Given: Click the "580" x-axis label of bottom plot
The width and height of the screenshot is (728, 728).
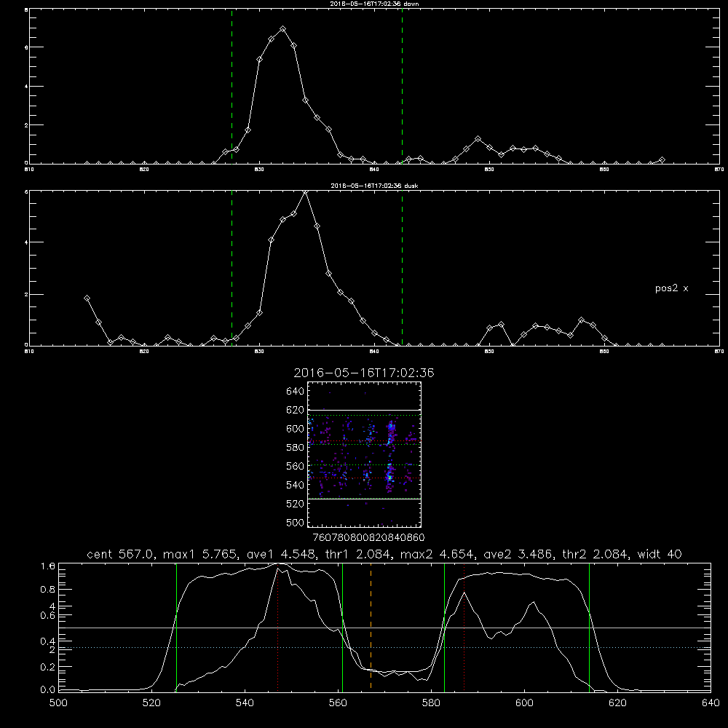Looking at the screenshot, I should click(431, 703).
